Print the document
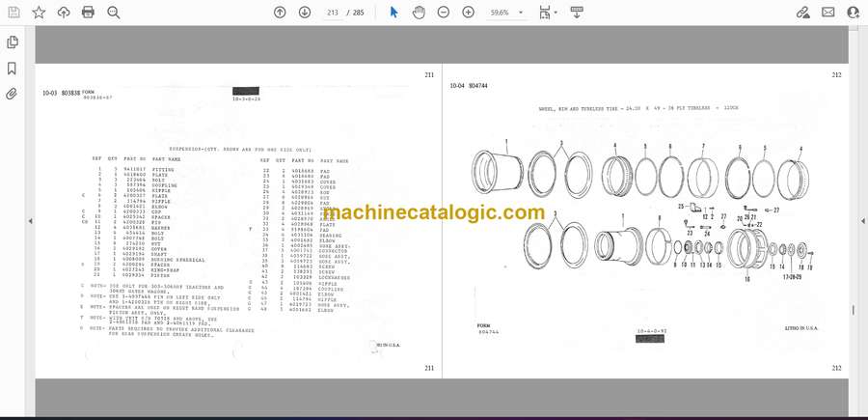The width and height of the screenshot is (868, 420). (88, 13)
